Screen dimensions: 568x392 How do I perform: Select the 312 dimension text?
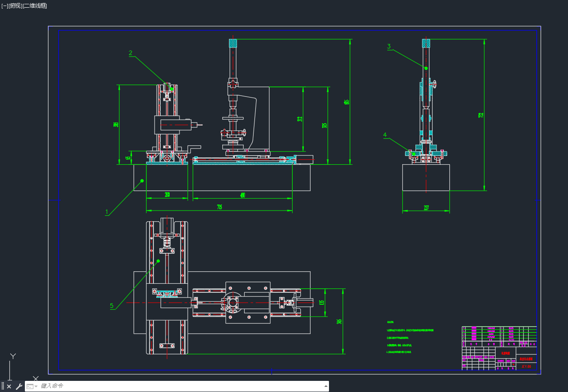(x=300, y=119)
